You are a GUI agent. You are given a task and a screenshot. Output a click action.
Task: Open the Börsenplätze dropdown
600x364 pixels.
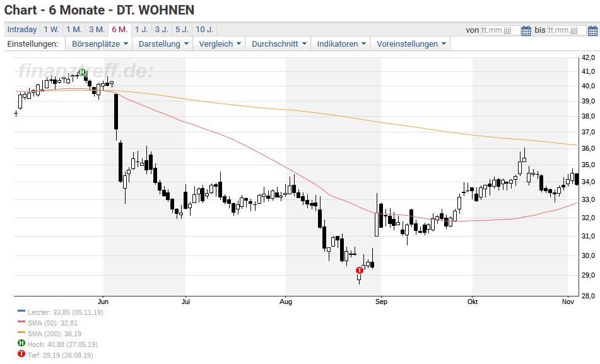point(99,44)
